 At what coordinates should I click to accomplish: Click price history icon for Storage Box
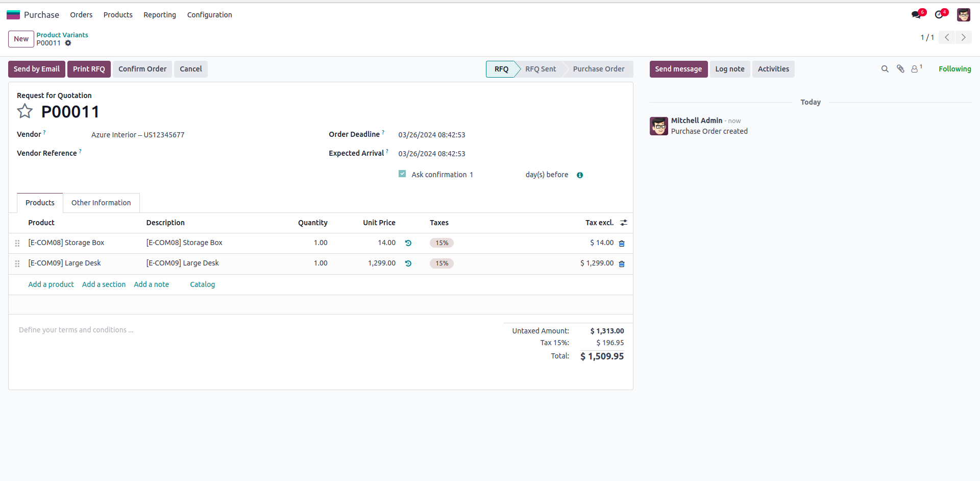pyautogui.click(x=408, y=243)
